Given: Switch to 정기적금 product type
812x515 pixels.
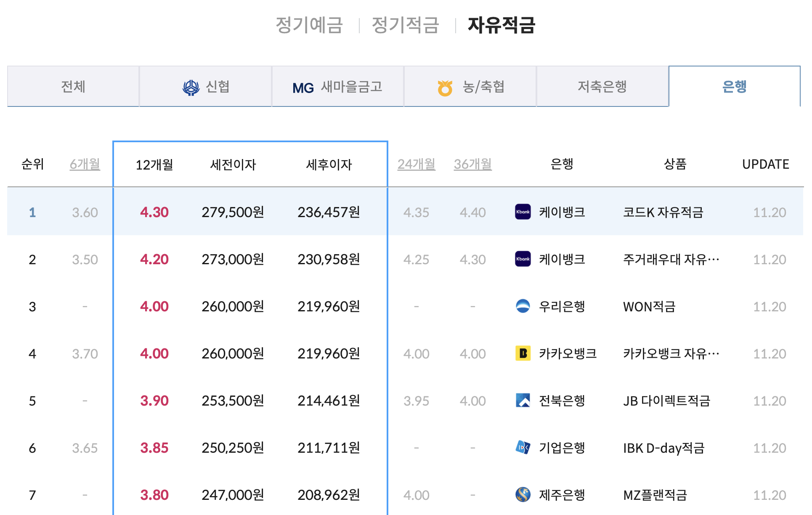Looking at the screenshot, I should (406, 25).
